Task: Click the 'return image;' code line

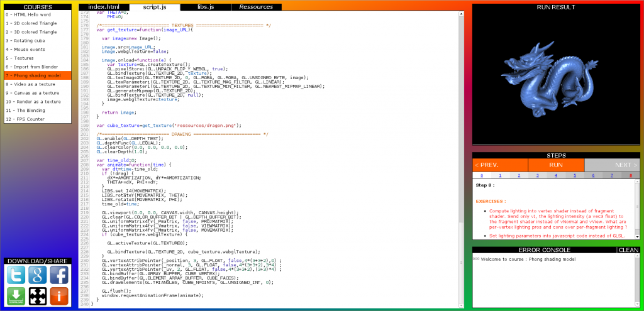Action: click(x=119, y=112)
